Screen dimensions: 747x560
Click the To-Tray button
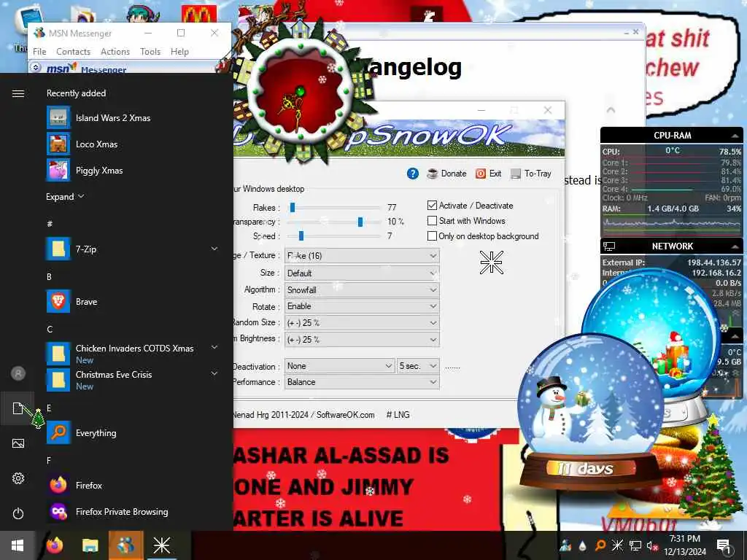[530, 174]
